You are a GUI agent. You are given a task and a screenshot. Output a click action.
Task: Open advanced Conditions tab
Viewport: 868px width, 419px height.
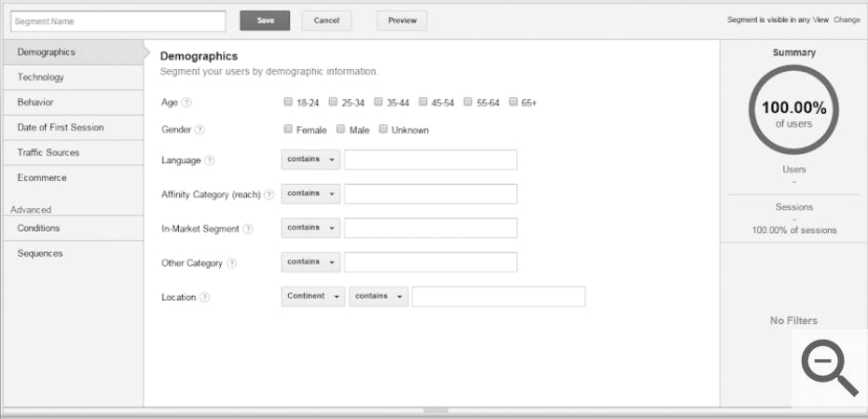[x=74, y=228]
